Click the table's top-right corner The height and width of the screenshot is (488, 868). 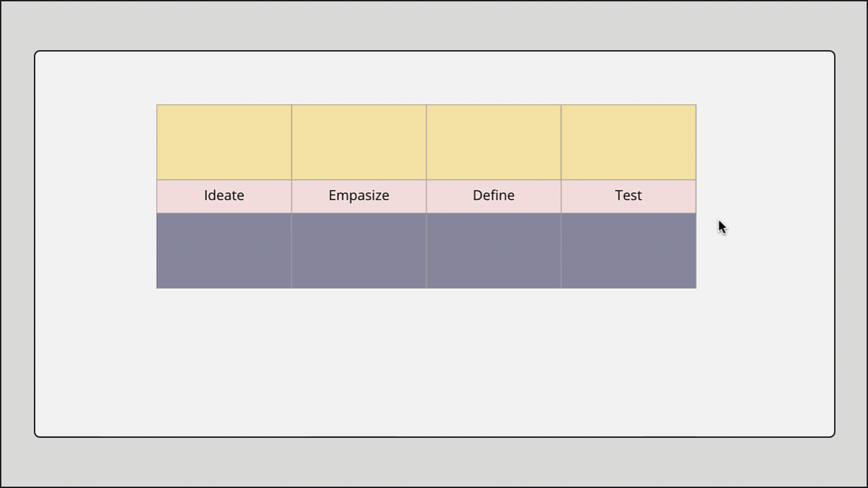coord(696,105)
